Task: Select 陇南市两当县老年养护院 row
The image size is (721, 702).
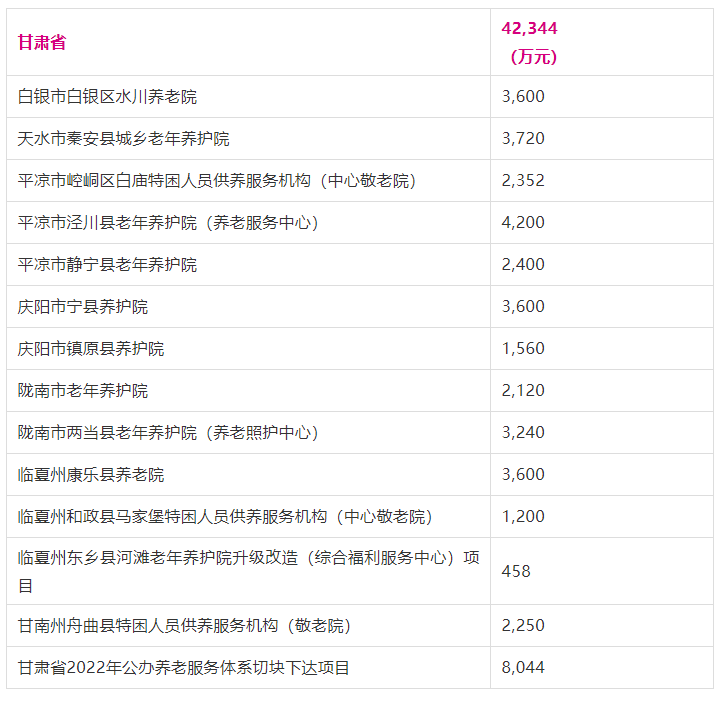Action: pos(168,433)
